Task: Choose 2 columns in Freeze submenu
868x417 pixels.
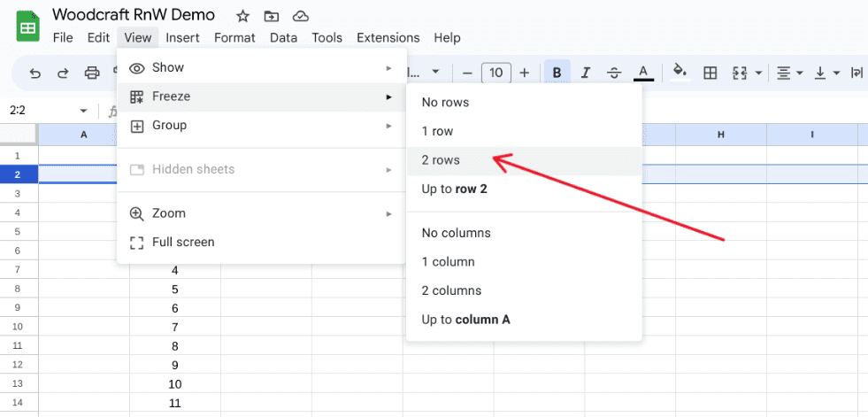Action: (524, 290)
